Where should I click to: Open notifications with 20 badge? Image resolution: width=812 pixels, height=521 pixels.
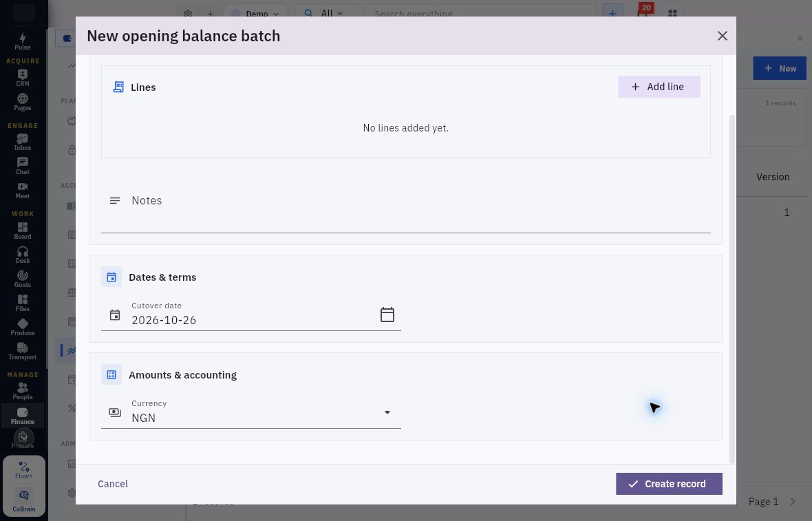point(643,12)
